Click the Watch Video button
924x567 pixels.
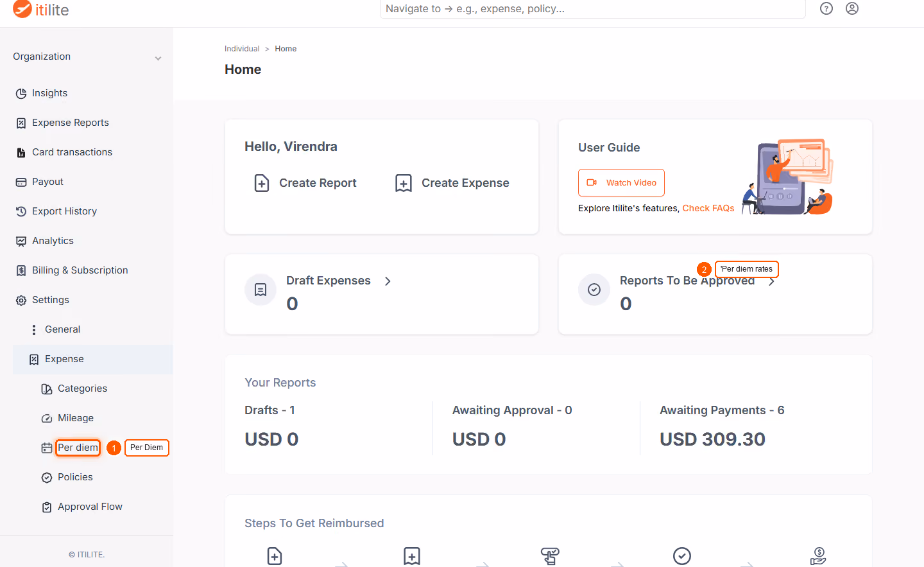[x=621, y=183]
